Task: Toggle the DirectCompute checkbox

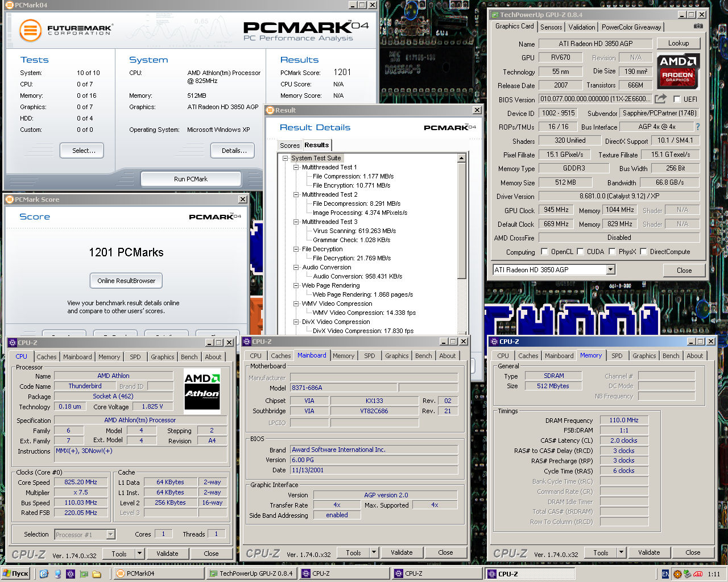Action: tap(643, 251)
